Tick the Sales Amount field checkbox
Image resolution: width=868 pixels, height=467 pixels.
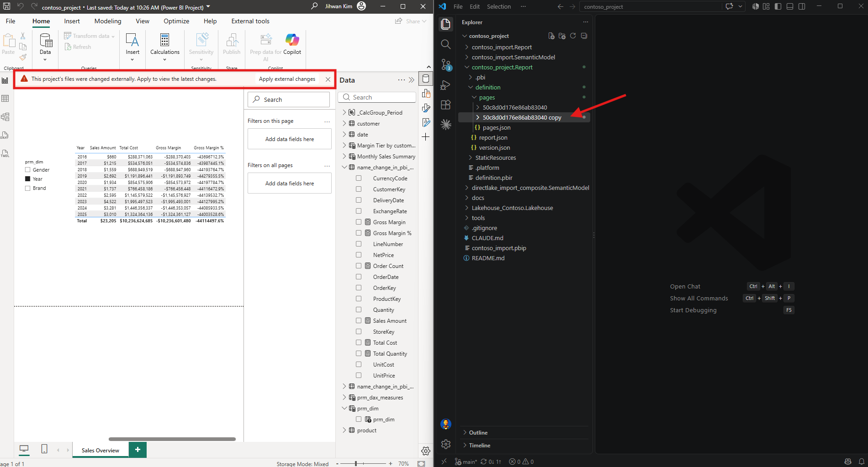point(359,320)
